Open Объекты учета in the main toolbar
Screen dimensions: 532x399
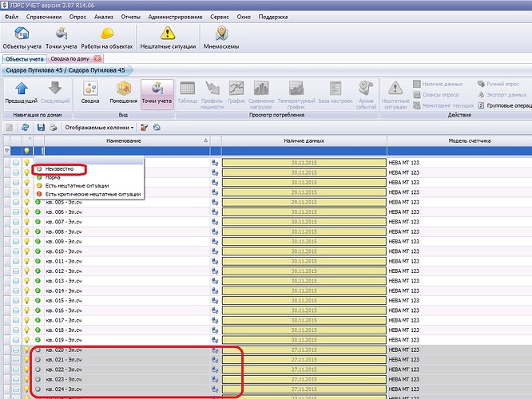[x=22, y=38]
